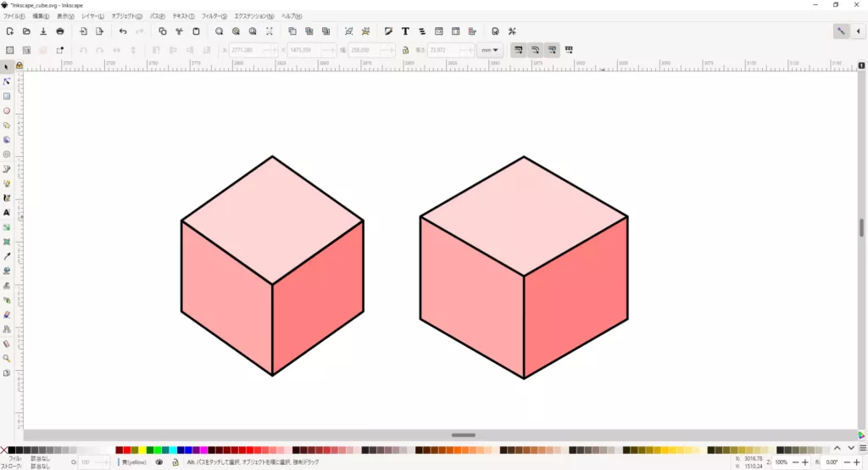Click the Group objects icon
The width and height of the screenshot is (868, 470).
348,31
